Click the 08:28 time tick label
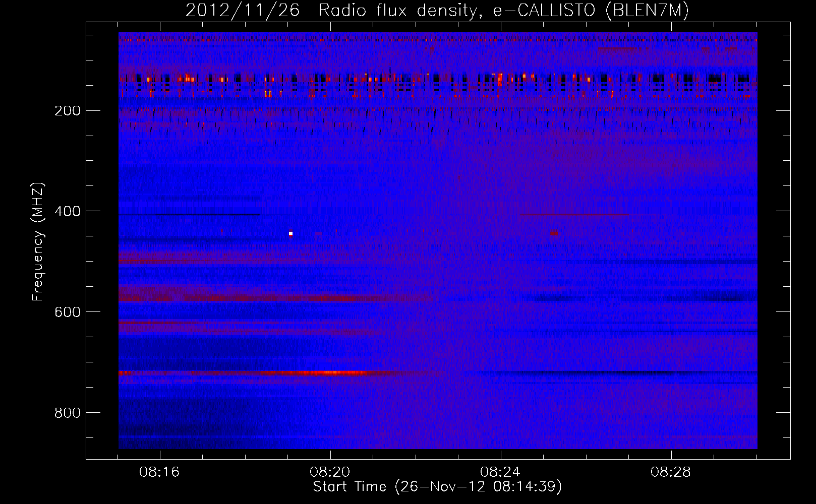 coord(671,472)
